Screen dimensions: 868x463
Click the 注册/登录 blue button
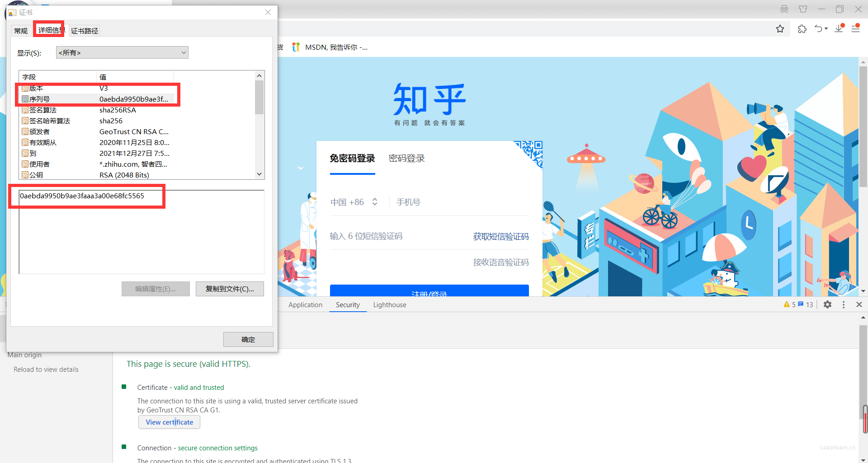pyautogui.click(x=429, y=290)
